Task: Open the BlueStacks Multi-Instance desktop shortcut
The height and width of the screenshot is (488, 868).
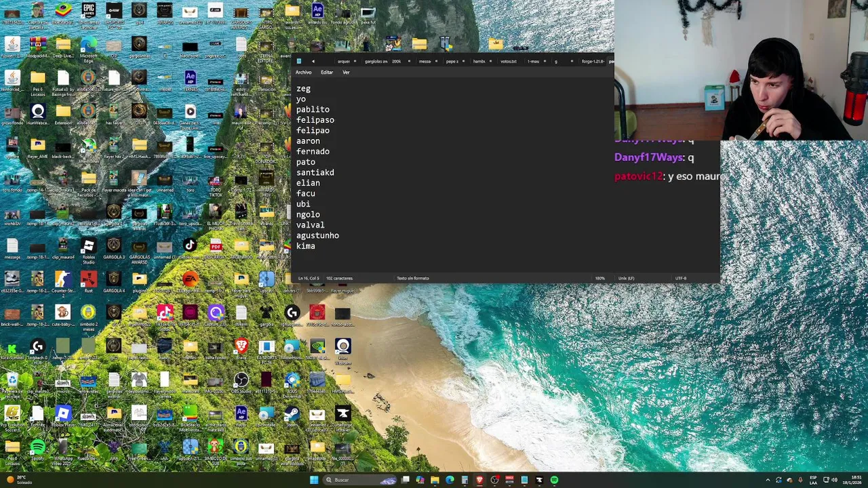Action: pos(190,416)
